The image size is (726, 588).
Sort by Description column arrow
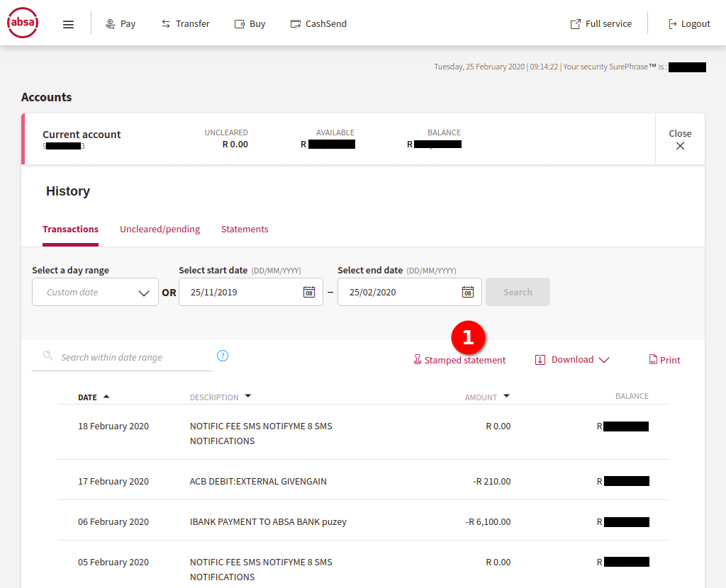[247, 397]
